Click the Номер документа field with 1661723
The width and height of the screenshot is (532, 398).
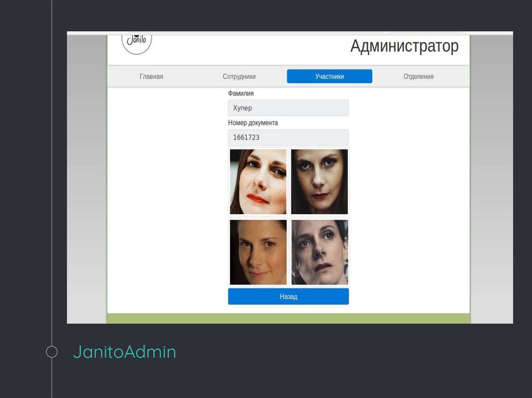click(288, 138)
